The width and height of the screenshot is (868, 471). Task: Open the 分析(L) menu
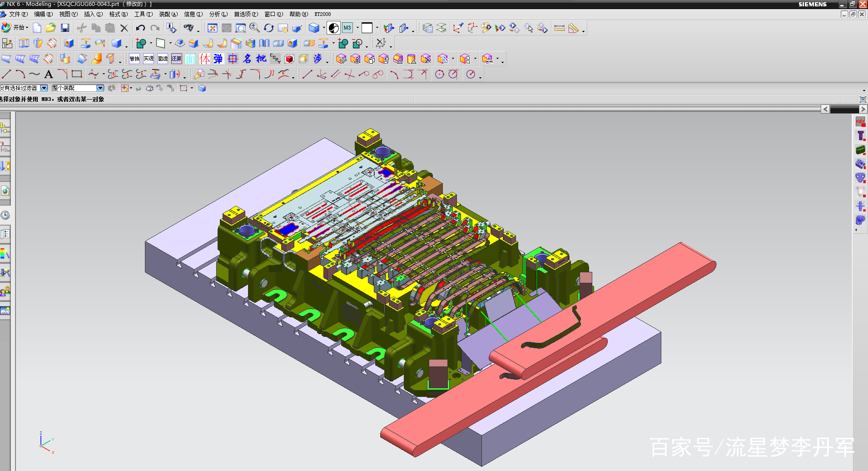(218, 14)
